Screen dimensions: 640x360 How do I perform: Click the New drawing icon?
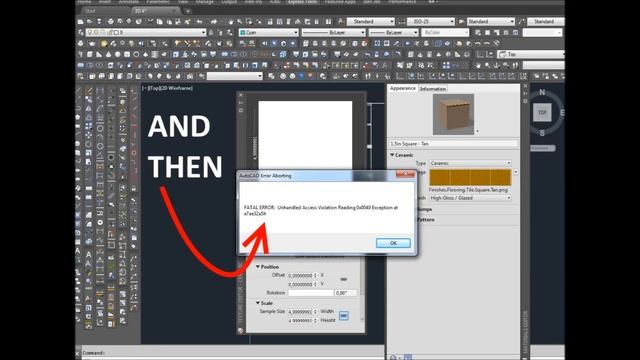point(80,22)
